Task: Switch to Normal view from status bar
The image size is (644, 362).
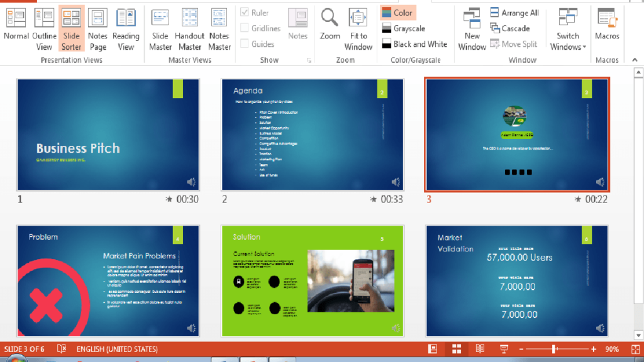Action: click(433, 349)
